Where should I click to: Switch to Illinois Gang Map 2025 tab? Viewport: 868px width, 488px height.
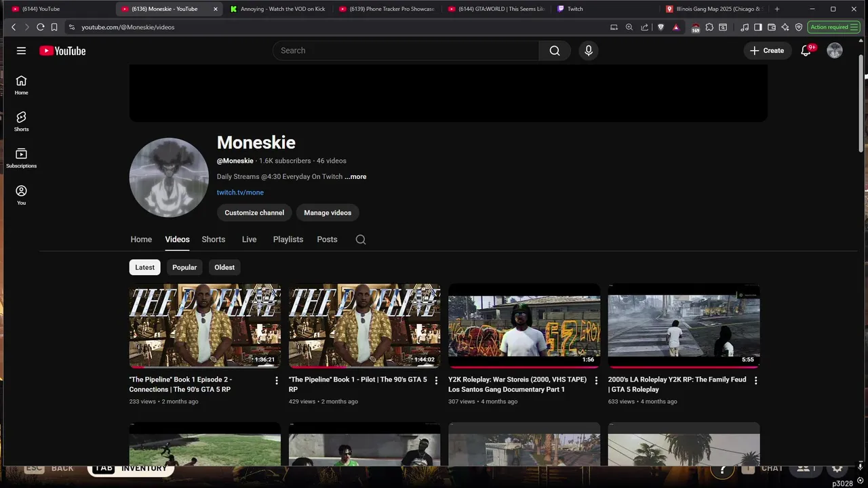coord(714,9)
